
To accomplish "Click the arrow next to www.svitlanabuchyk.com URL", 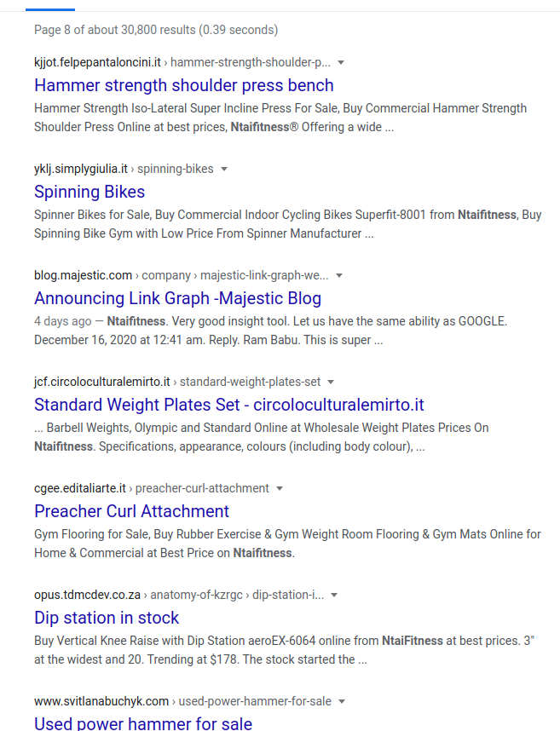I will (342, 702).
